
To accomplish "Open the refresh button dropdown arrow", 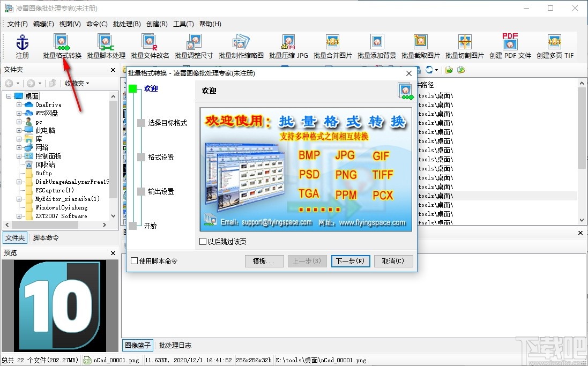I will [435, 70].
